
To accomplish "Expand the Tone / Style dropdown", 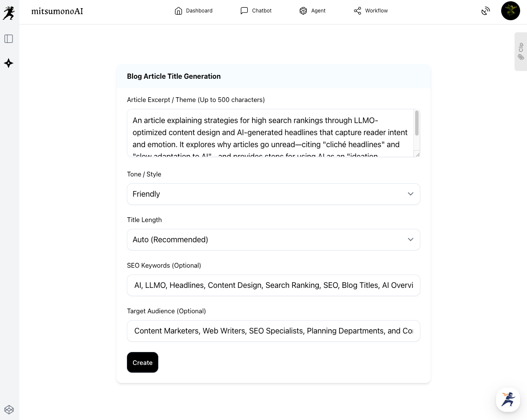I will (273, 194).
